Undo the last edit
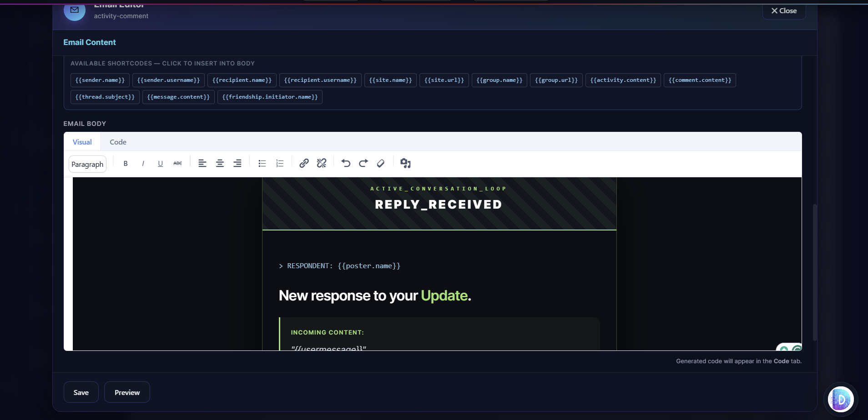The width and height of the screenshot is (868, 420). point(346,164)
